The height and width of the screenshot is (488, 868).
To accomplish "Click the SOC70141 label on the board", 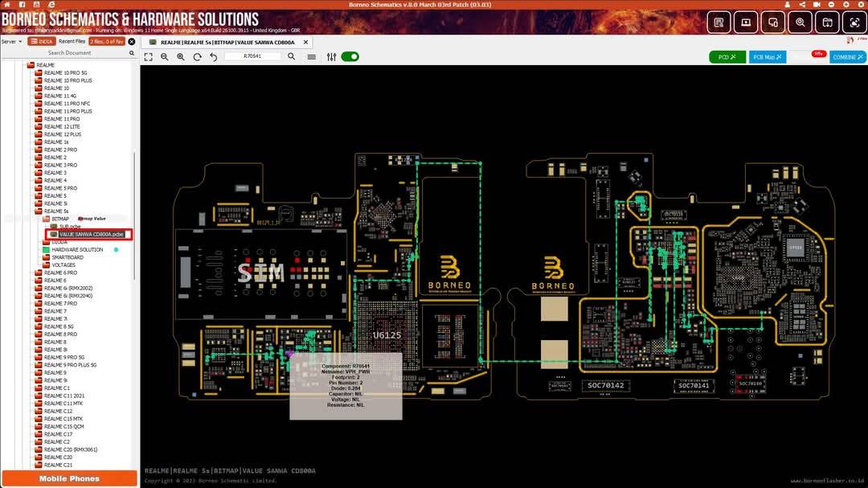I will tap(694, 386).
